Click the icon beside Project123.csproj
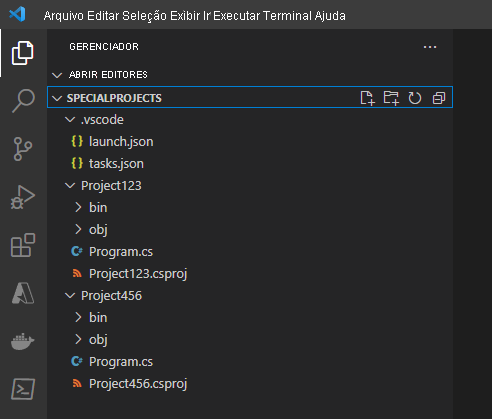492x419 pixels. click(x=77, y=274)
